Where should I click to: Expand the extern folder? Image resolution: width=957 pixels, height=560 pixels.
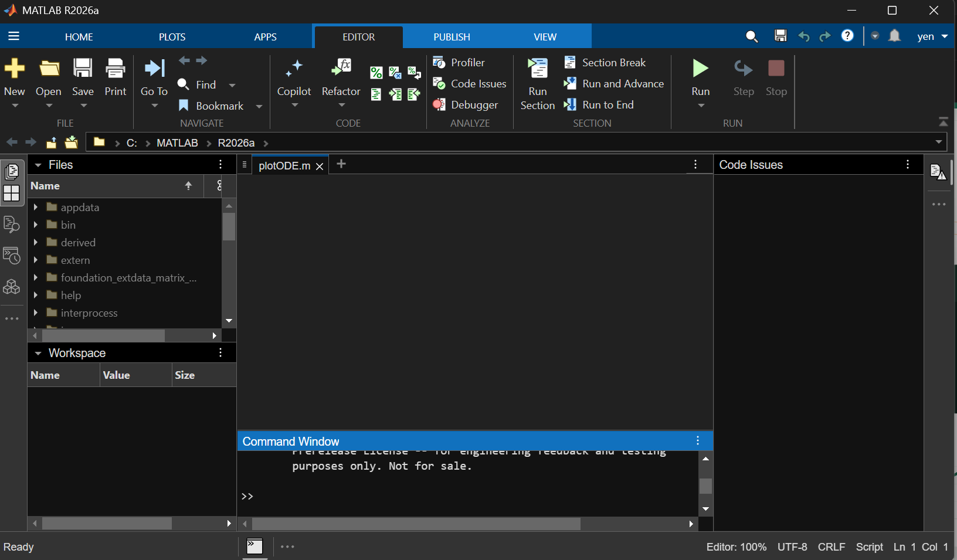pos(36,260)
